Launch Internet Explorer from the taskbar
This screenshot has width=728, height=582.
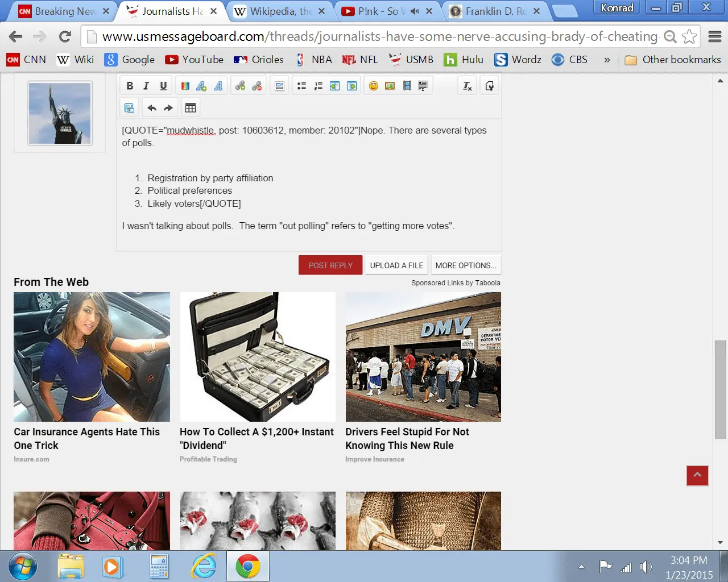coord(204,567)
